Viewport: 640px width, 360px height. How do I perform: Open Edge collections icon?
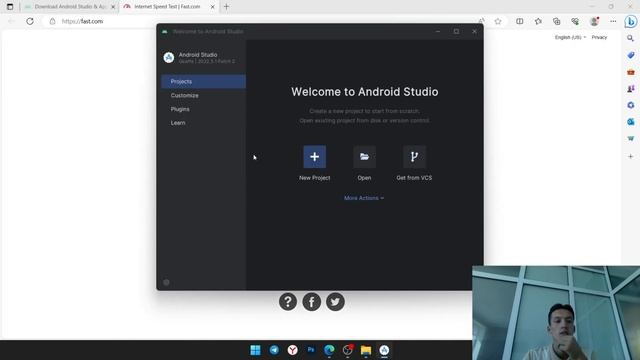[557, 21]
